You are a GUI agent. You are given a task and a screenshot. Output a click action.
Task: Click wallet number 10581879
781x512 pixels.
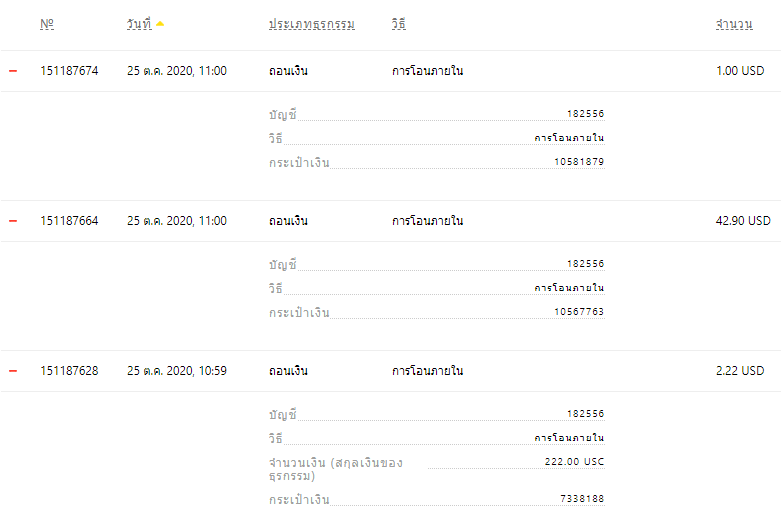click(579, 162)
